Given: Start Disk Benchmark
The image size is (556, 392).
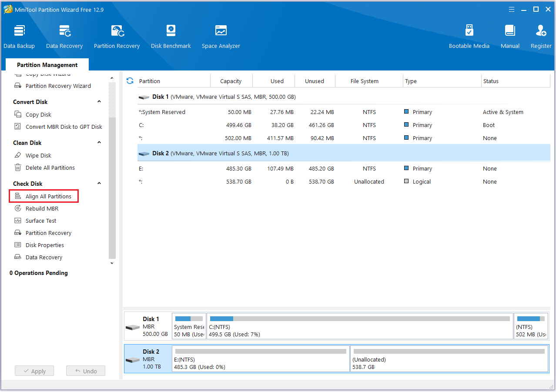Looking at the screenshot, I should [171, 37].
